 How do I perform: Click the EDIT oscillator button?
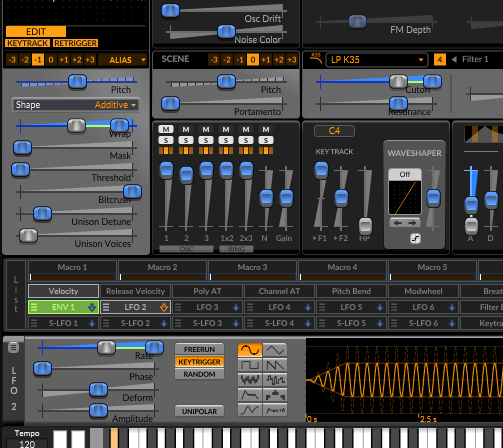pyautogui.click(x=36, y=32)
